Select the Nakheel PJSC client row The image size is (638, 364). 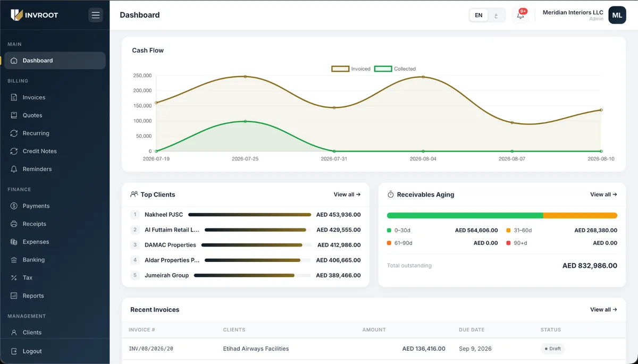tap(246, 215)
